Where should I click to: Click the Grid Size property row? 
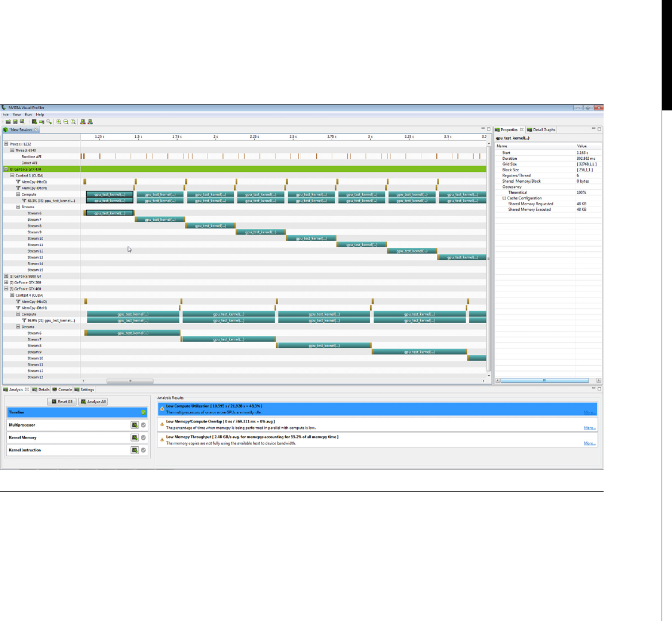point(548,164)
